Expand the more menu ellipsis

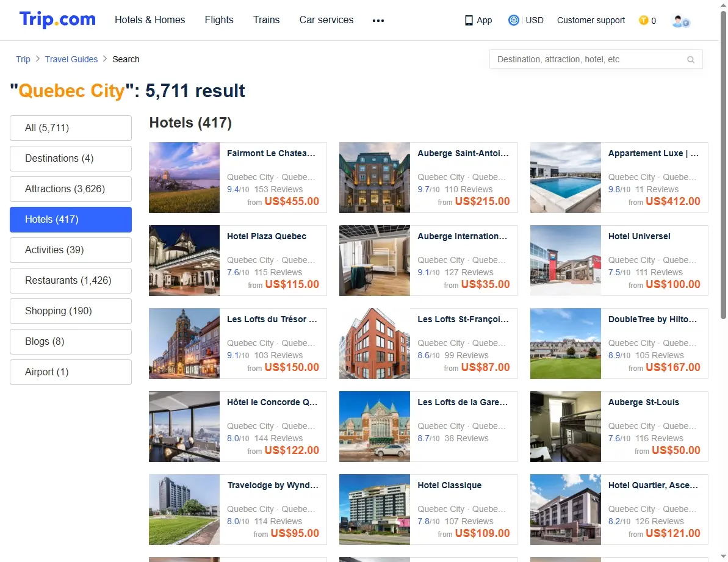pos(378,20)
